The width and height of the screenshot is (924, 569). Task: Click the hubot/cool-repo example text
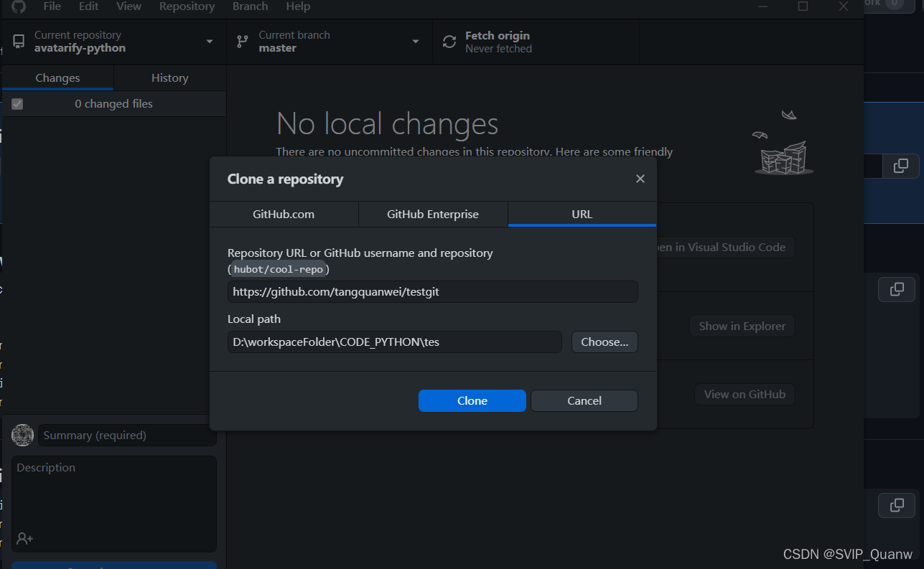tap(278, 269)
